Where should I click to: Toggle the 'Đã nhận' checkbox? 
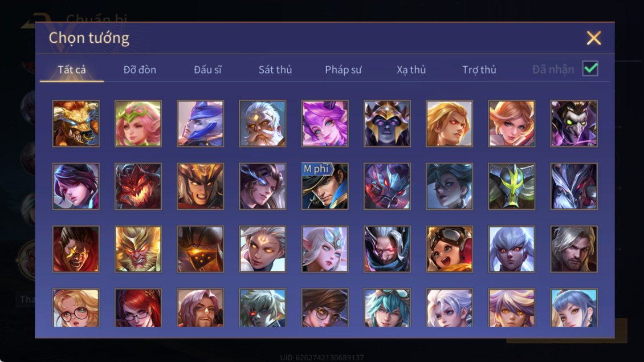[x=590, y=68]
